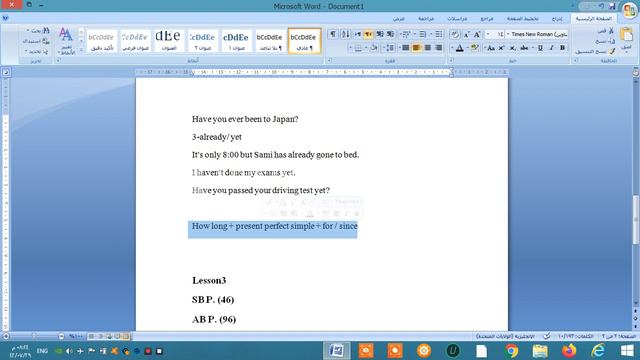This screenshot has height=360, width=640.
Task: Click the Save icon in quick access toolbar
Action: [x=612, y=6]
